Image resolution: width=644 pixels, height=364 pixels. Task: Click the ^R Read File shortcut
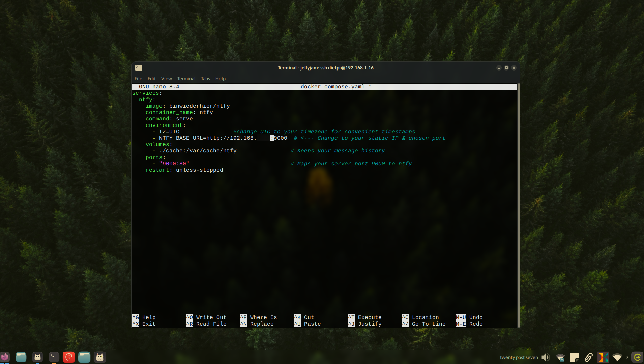coord(206,324)
